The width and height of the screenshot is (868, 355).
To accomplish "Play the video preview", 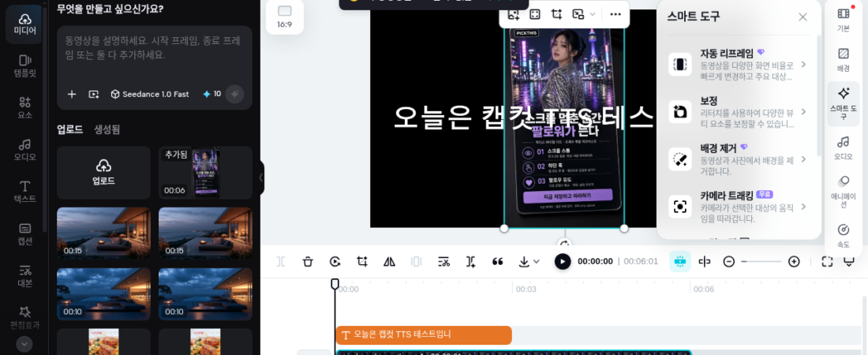I will point(563,261).
